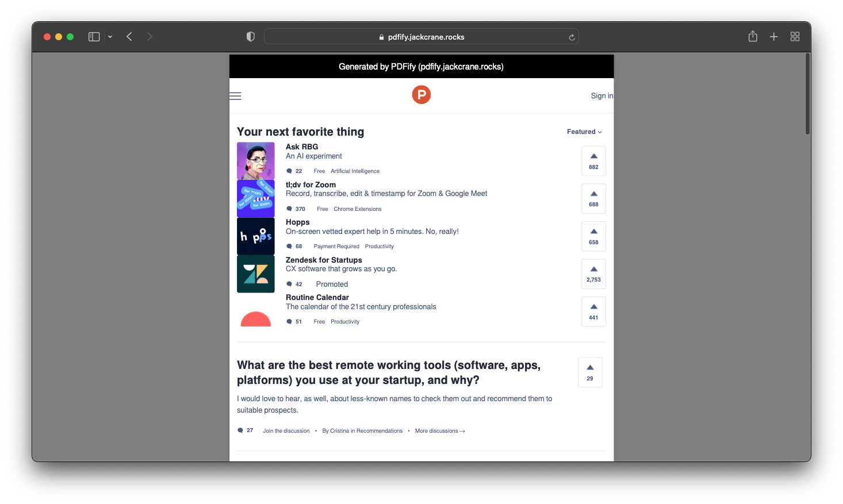Screen dimensions: 843x504
Task: Upvote Zendesk for Startups 2,753 votes
Action: pyautogui.click(x=593, y=274)
